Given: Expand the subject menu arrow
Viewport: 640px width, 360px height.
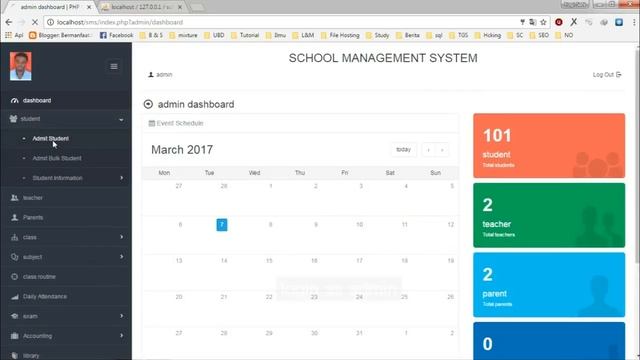Looking at the screenshot, I should pyautogui.click(x=122, y=257).
